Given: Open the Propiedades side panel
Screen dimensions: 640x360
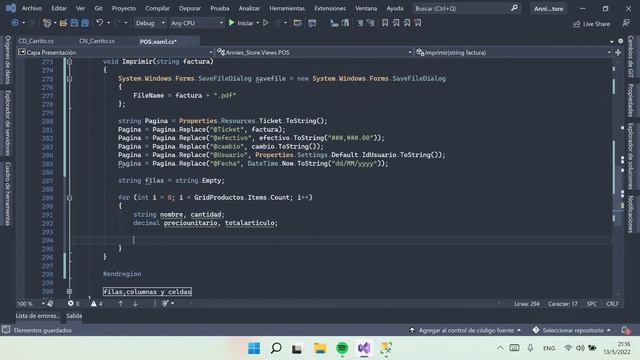Looking at the screenshot, I should point(631,100).
